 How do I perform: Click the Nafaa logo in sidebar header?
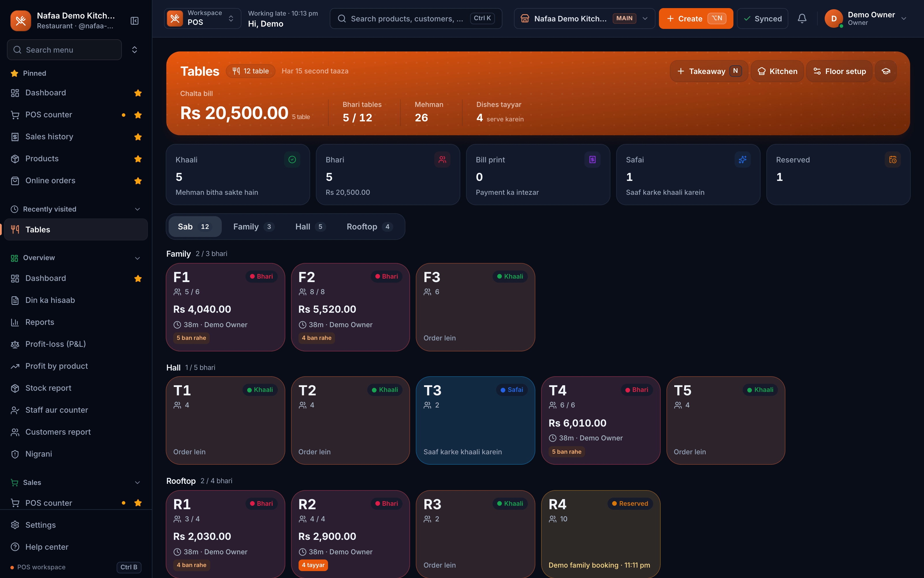(x=21, y=21)
